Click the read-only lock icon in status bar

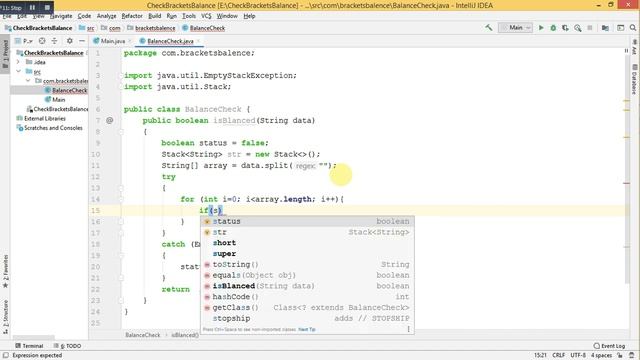pos(620,355)
